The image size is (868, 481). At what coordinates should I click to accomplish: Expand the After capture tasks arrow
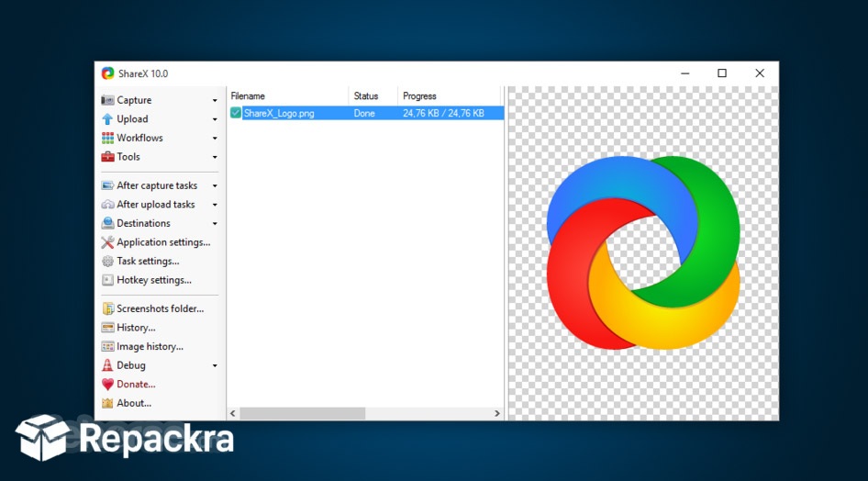pyautogui.click(x=215, y=186)
